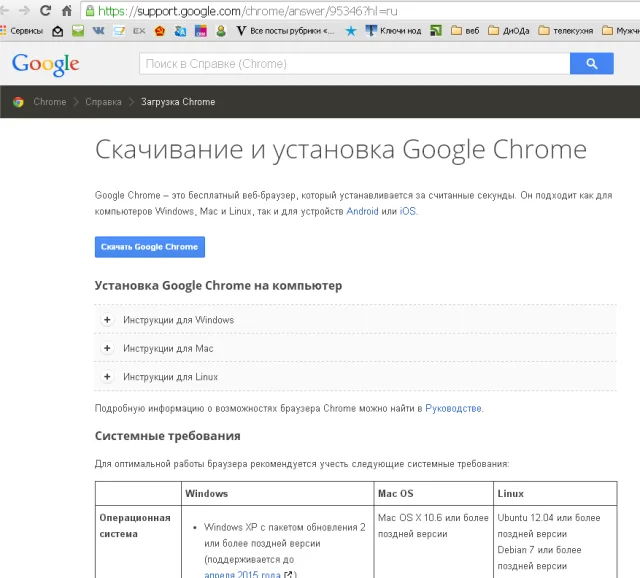640x578 pixels.
Task: Open the green RSS-style bookmark icon
Action: [436, 31]
